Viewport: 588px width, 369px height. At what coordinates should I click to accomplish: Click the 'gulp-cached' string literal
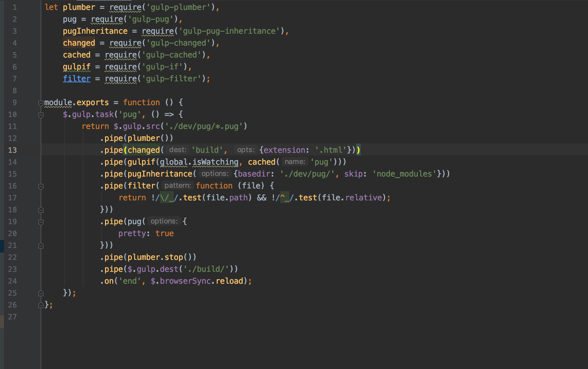(x=172, y=55)
